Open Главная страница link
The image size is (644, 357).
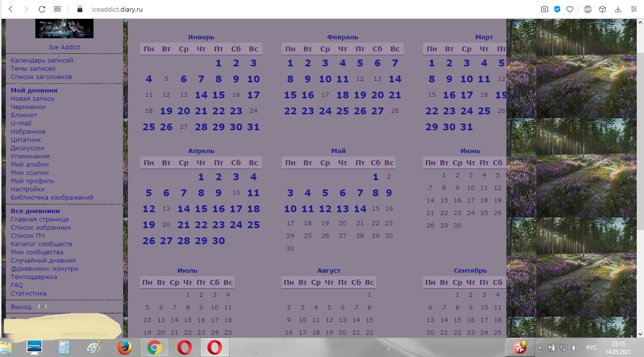click(40, 219)
